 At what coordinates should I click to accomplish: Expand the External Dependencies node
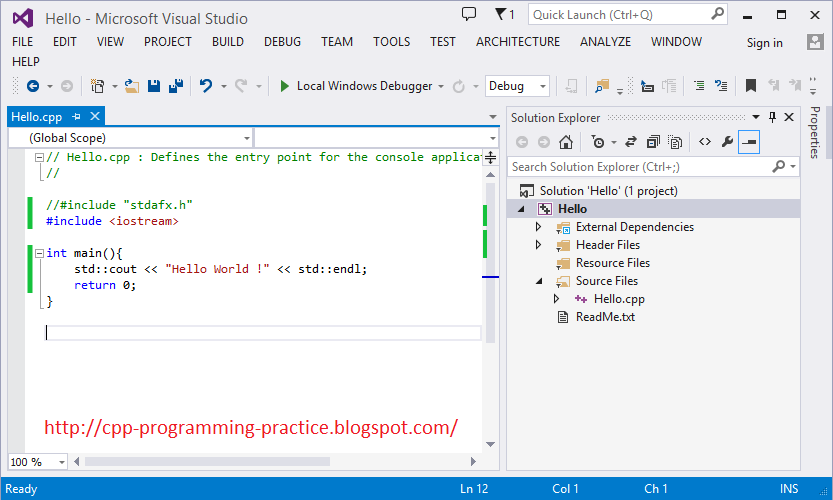538,227
